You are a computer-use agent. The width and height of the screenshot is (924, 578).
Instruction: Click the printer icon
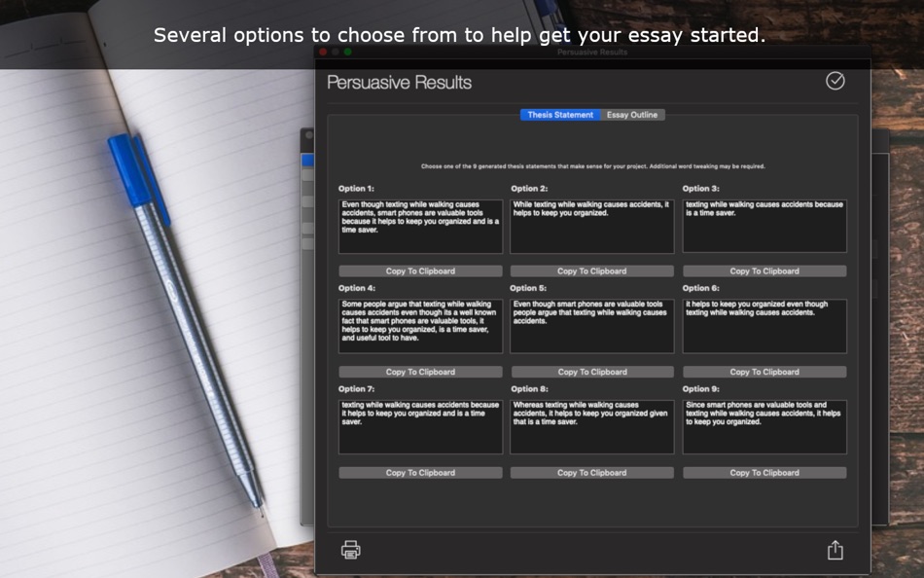point(350,550)
